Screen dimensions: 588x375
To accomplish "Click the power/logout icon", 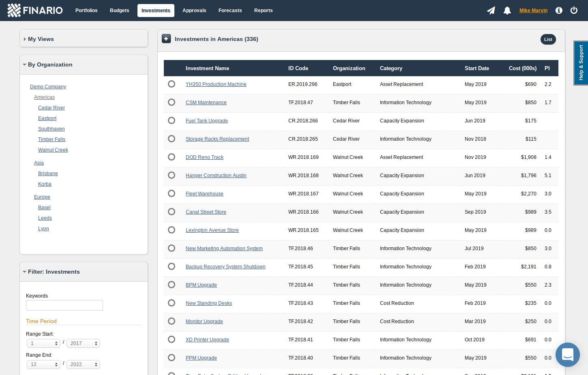I will coord(574,11).
